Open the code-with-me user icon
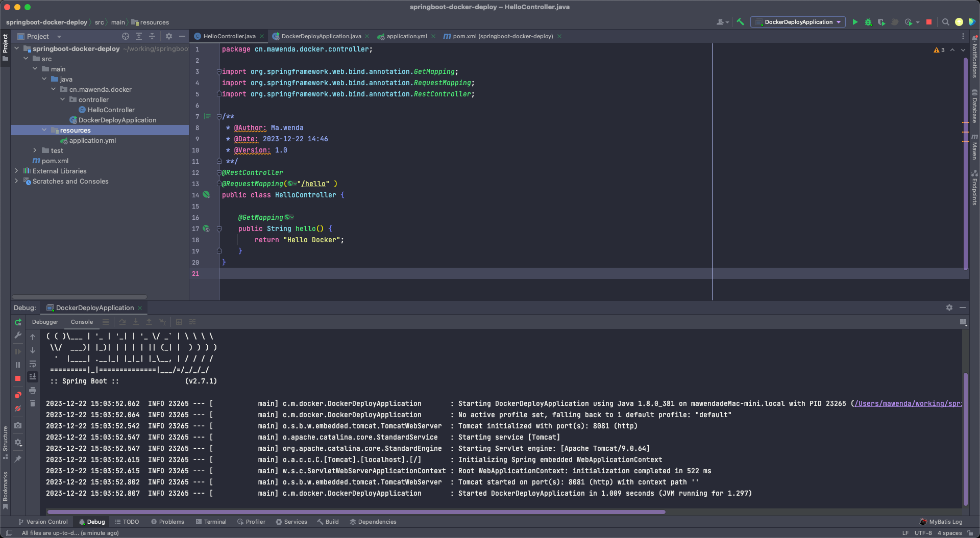Image resolution: width=980 pixels, height=538 pixels. [720, 22]
